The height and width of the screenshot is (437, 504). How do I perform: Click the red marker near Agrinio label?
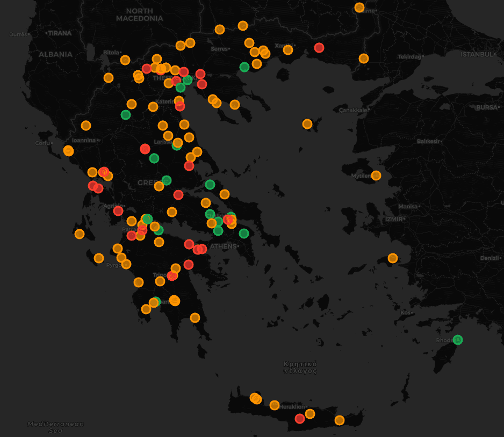118,211
